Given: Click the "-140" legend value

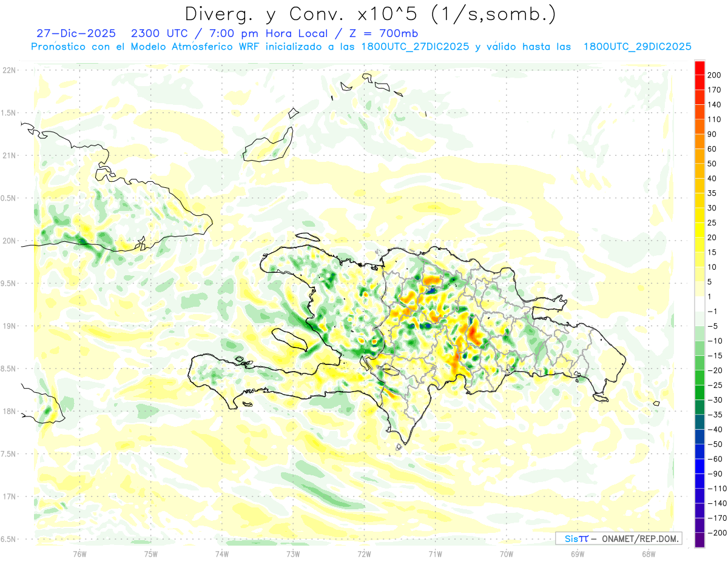Looking at the screenshot, I should click(718, 503).
